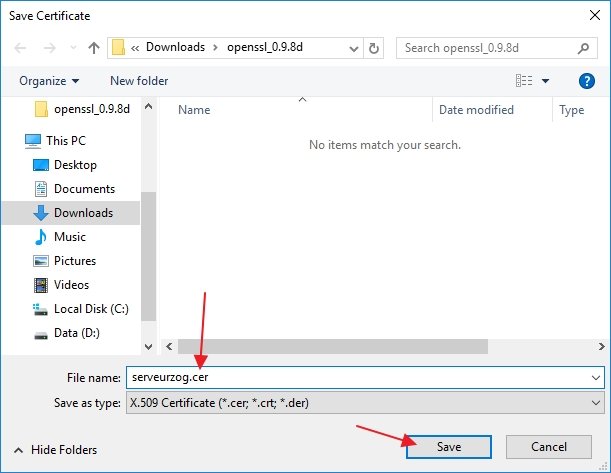This screenshot has height=473, width=611.
Task: Select the openssl_0.9.8d folder in sidebar
Action: tap(82, 109)
